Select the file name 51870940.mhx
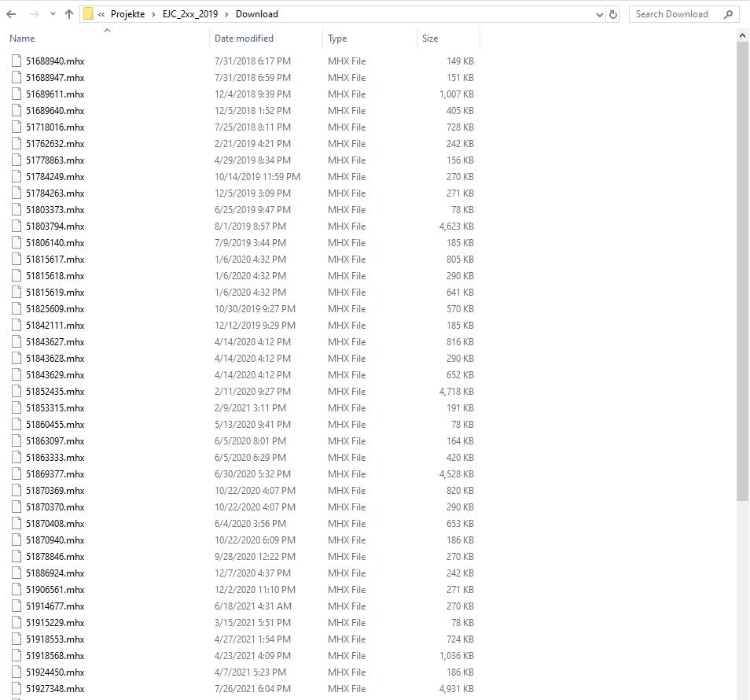 click(55, 540)
